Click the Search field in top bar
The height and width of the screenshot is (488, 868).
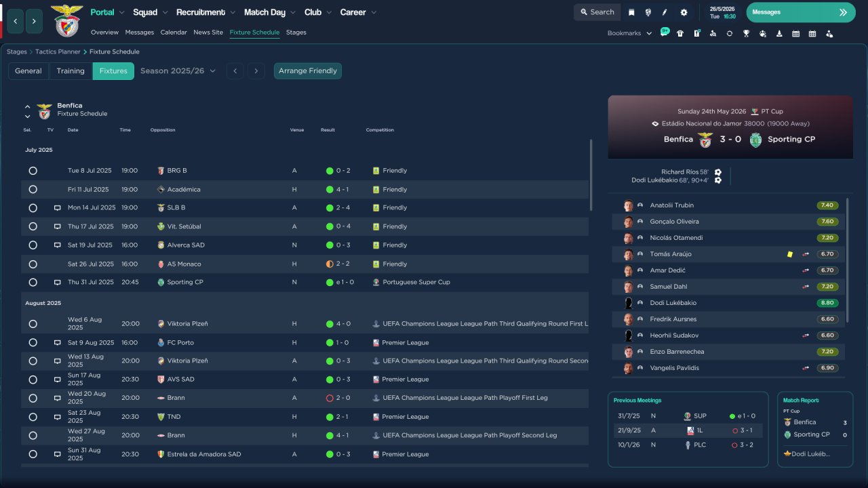pos(597,12)
